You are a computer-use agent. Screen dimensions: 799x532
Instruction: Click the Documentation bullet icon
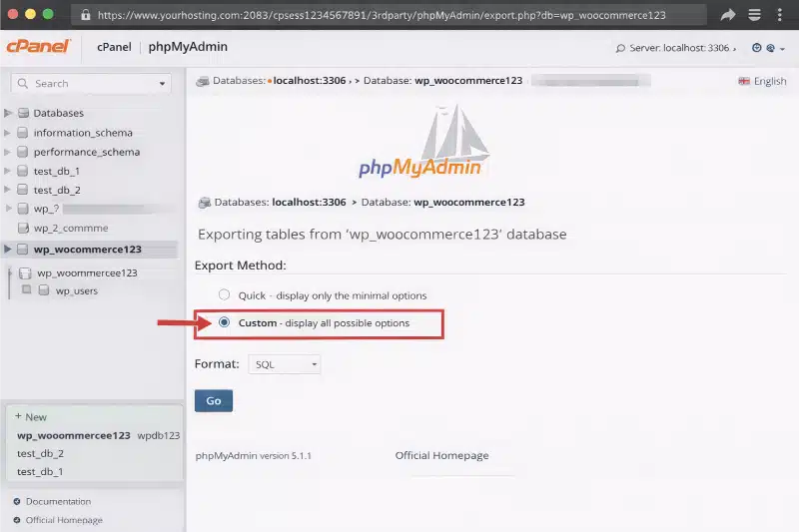17,501
